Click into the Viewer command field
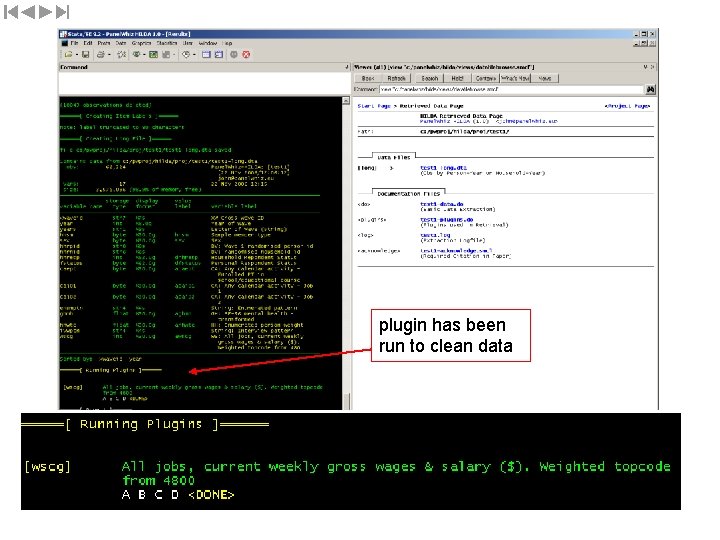The image size is (720, 540). 512,90
